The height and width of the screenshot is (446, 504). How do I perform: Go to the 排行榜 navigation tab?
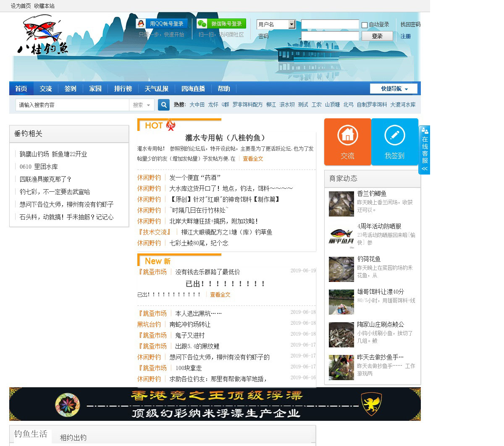click(123, 89)
